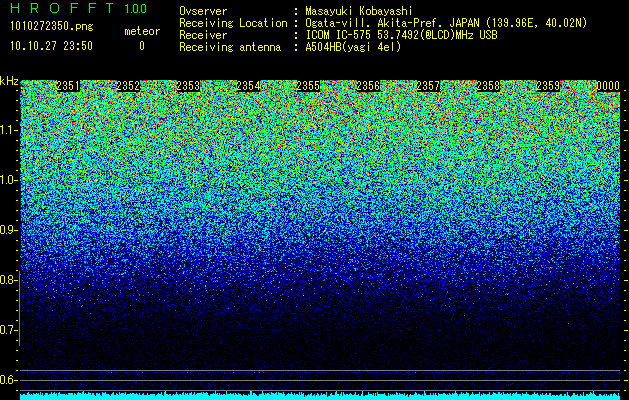Viewport: 629px width, 400px height.
Task: Select the filename 1010272350.png
Action: 52,27
